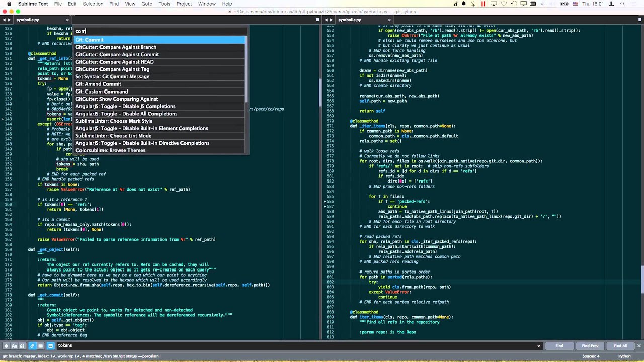
Task: Open right pane tab list dropdown
Action: (x=639, y=20)
